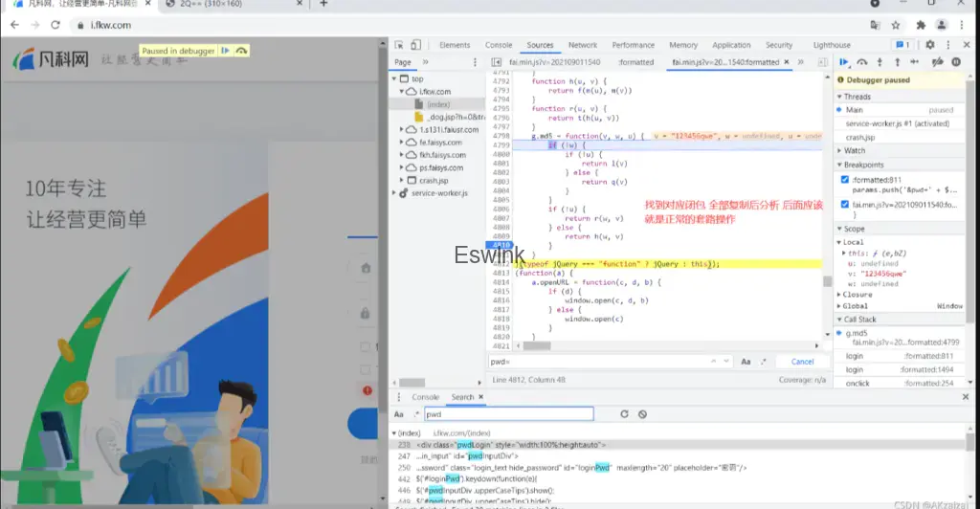Toggle pause on exceptions icon
The width and height of the screenshot is (980, 509).
tap(955, 62)
